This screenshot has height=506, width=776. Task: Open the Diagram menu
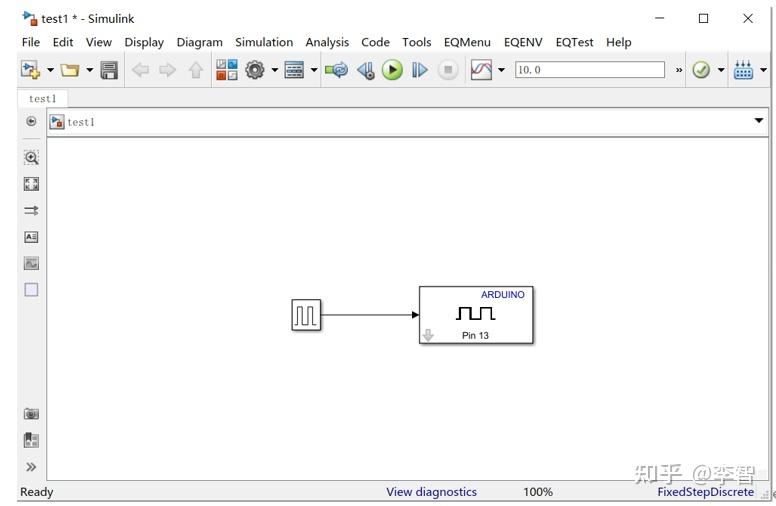pyautogui.click(x=199, y=42)
